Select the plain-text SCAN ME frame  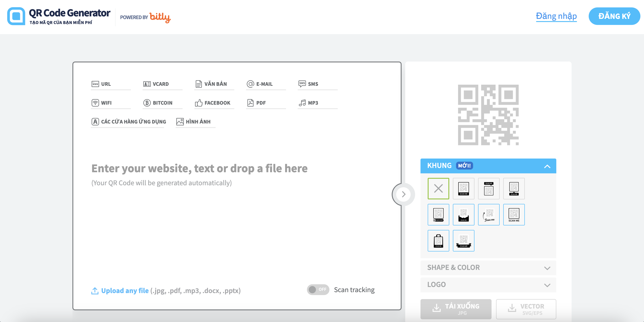click(514, 215)
